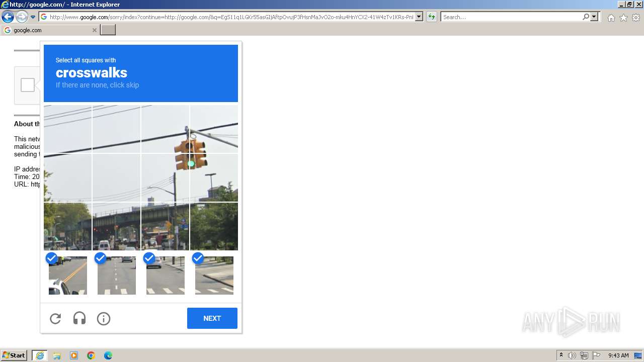The image size is (644, 362).
Task: Click the 9:43 AM clock
Action: [x=618, y=355]
